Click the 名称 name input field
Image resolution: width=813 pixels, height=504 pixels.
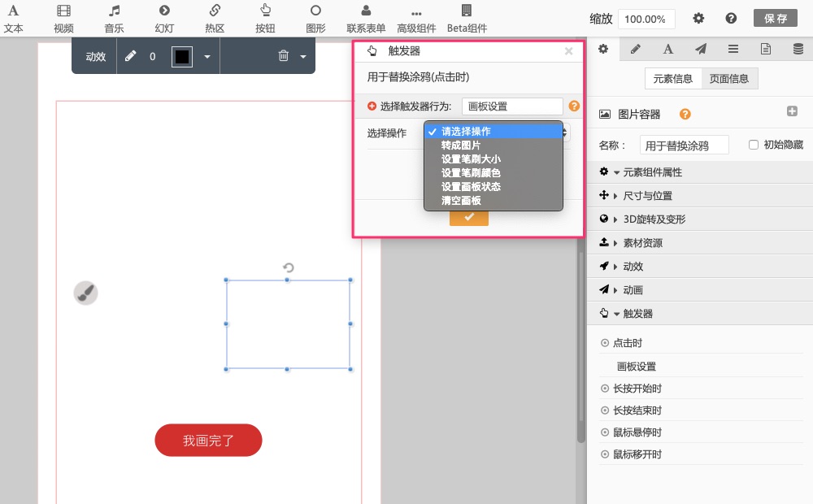[684, 146]
